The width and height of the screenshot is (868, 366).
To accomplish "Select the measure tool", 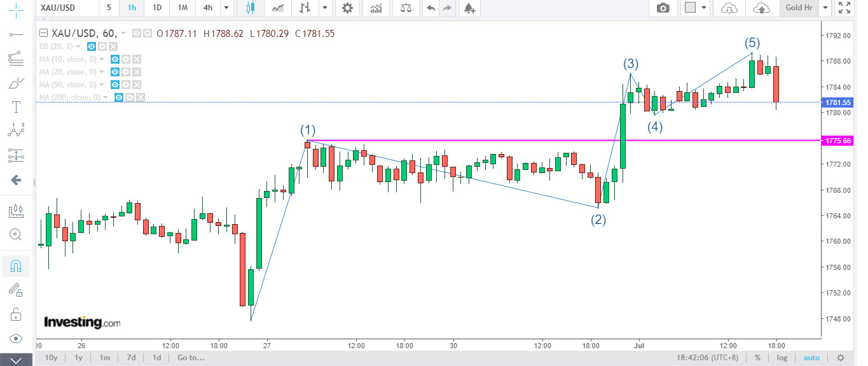I will pos(16,211).
